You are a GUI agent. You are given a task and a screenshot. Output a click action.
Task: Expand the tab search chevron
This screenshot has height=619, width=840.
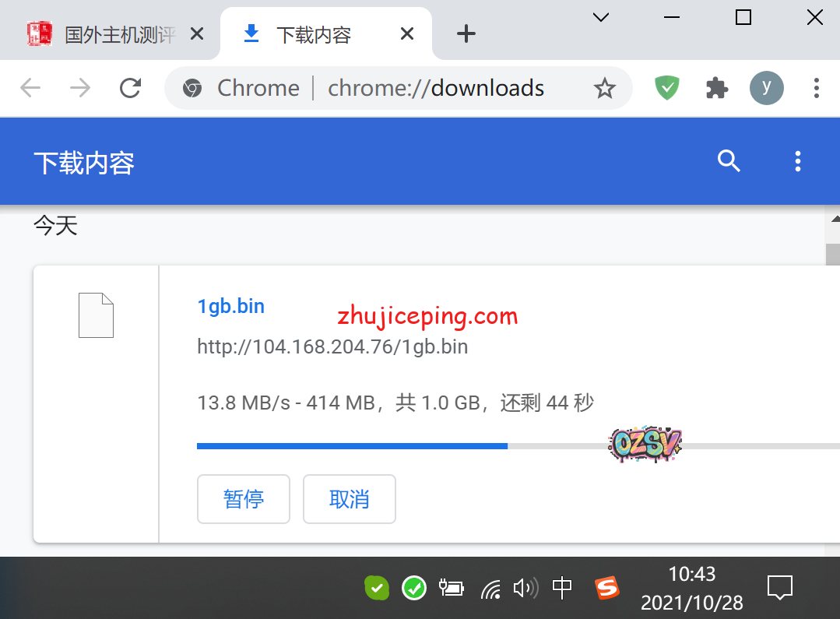600,17
